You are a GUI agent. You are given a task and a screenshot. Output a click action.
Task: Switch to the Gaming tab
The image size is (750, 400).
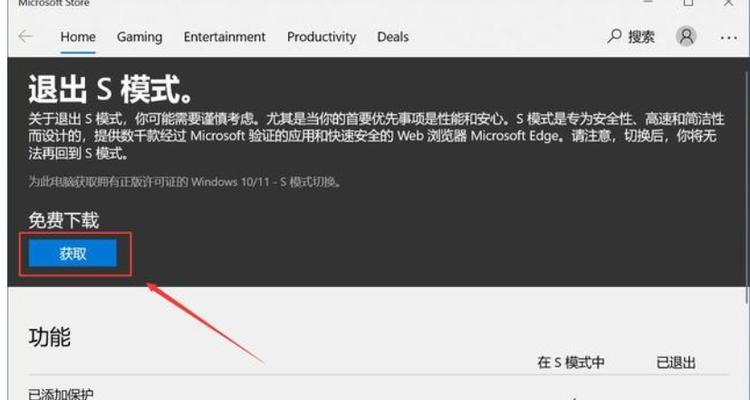[139, 37]
